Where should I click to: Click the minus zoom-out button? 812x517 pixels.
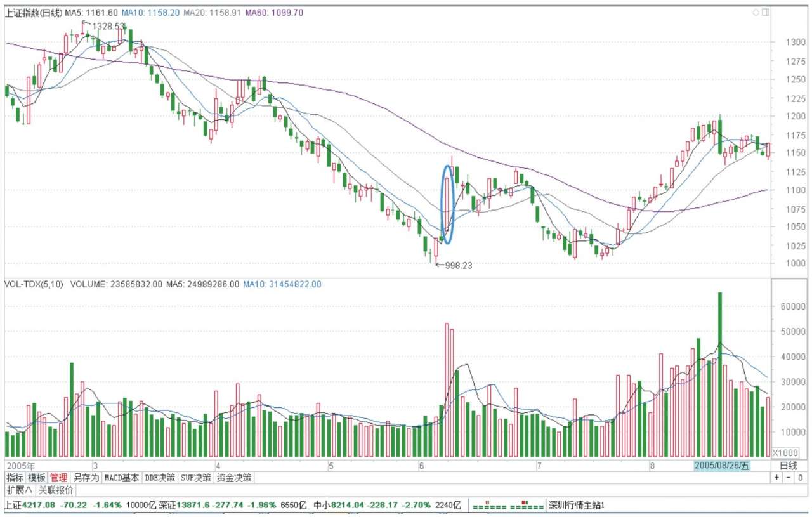[x=789, y=478]
